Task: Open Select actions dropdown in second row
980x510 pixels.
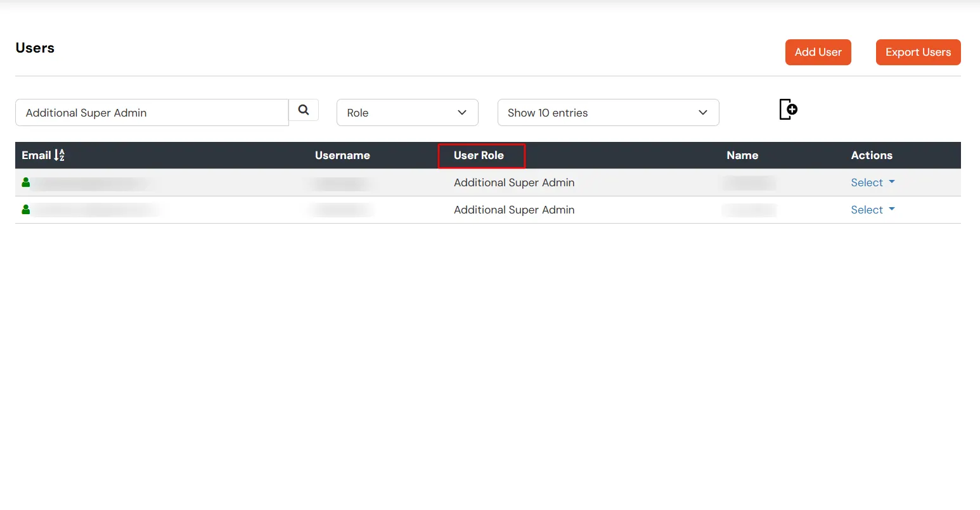Action: [x=873, y=210]
